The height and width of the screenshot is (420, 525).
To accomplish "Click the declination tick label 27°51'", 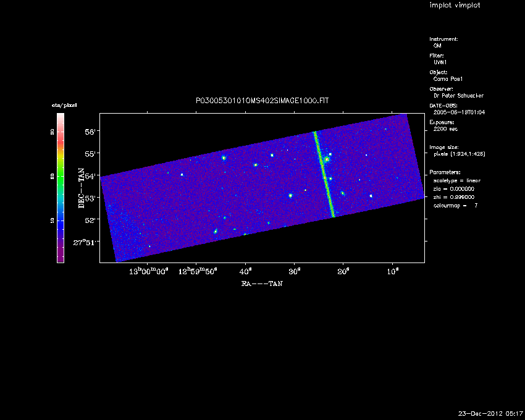I will 85,242.
